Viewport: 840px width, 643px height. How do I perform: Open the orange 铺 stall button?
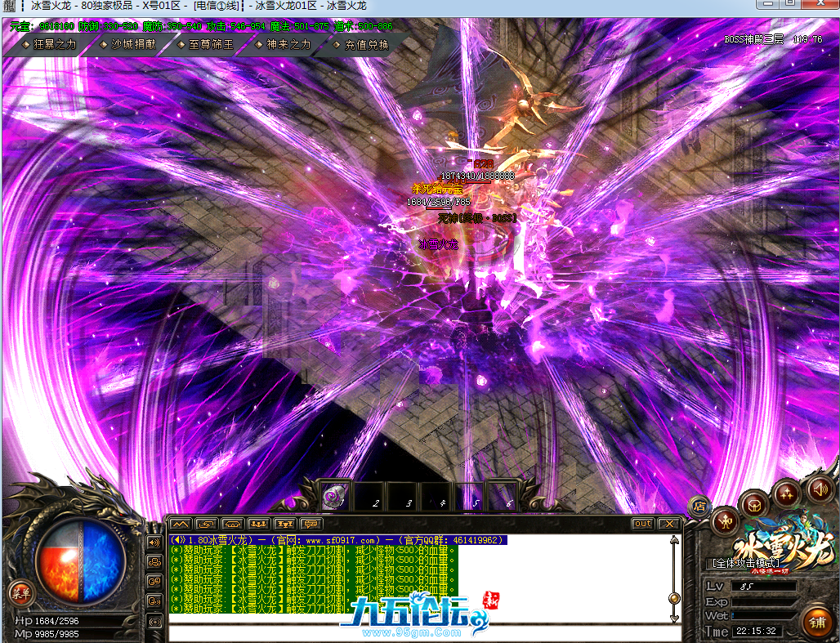tap(817, 623)
